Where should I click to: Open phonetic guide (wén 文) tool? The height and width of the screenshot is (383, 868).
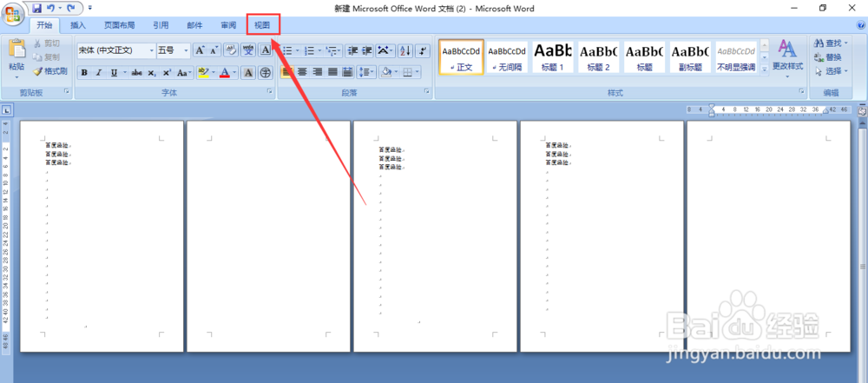tap(248, 50)
